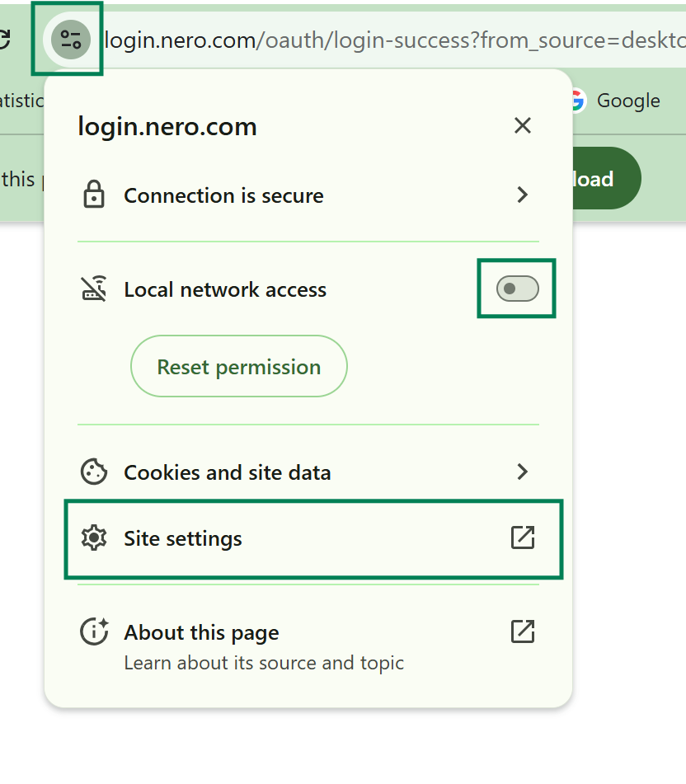The image size is (686, 784).
Task: Click the About this page info icon
Action: 94,632
